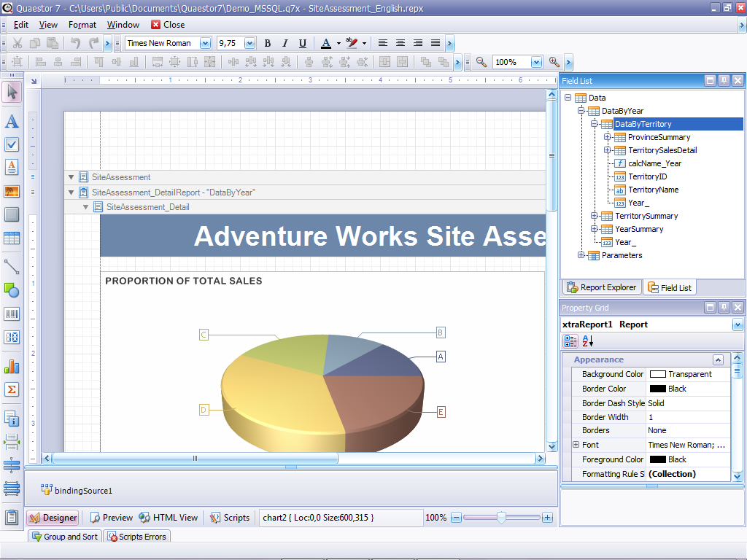
Task: Pick the Check Box control tool
Action: 12,144
